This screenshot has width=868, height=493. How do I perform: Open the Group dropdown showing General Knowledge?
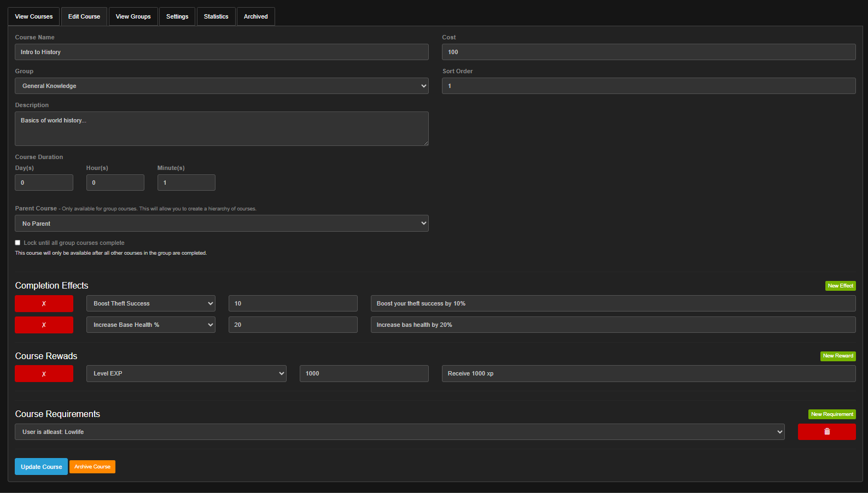222,86
